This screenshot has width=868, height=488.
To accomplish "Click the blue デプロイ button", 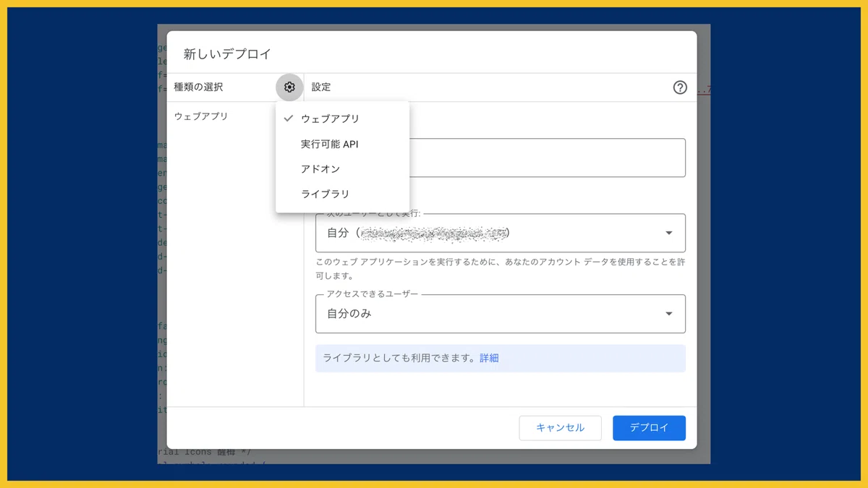I will pos(649,428).
